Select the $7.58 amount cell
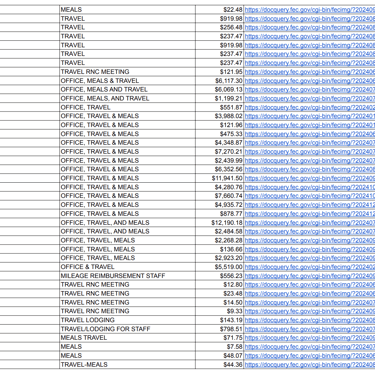The width and height of the screenshot is (375, 375). pyautogui.click(x=220, y=347)
